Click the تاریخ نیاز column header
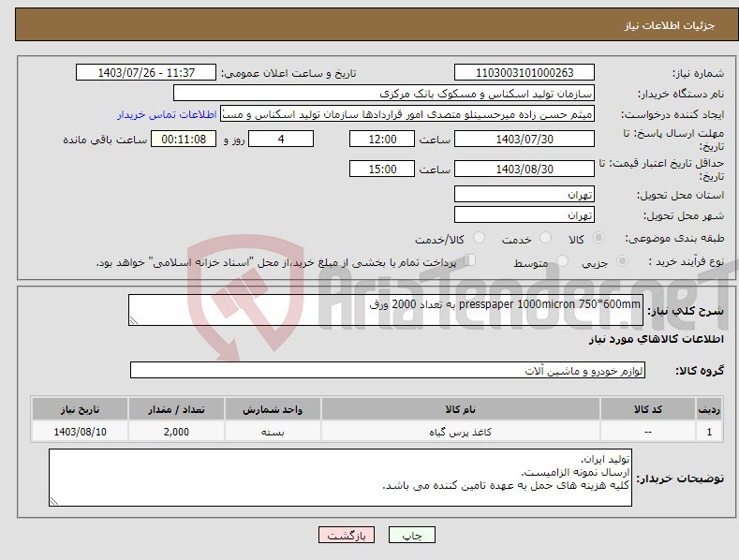This screenshot has height=560, width=739. tap(81, 409)
